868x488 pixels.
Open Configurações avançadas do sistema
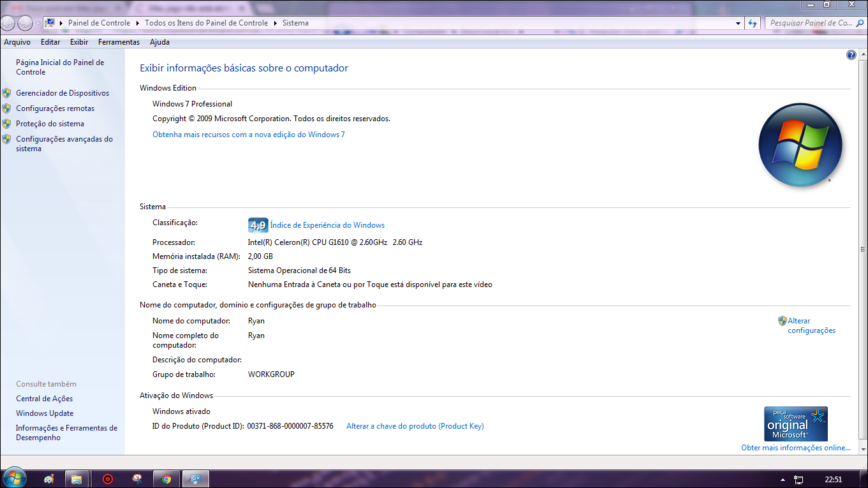pos(64,144)
